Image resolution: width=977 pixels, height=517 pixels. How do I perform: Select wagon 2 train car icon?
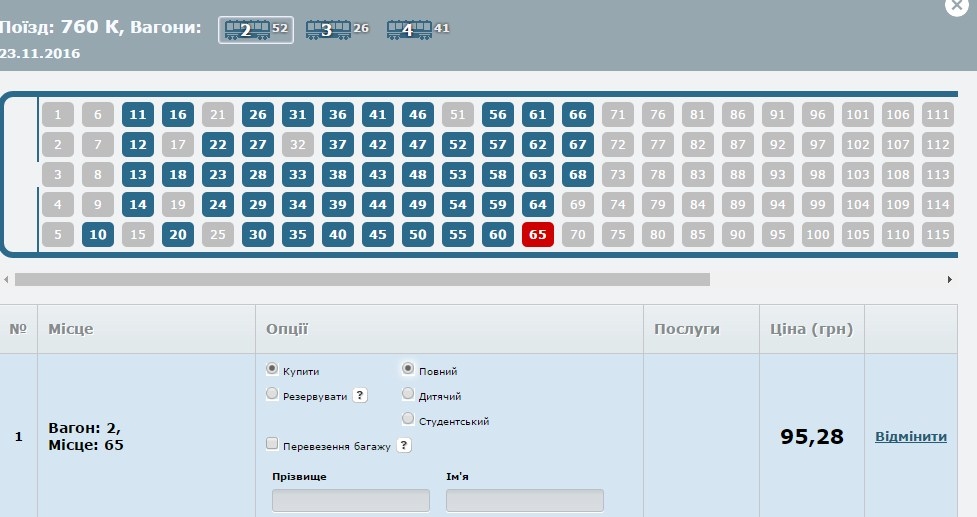point(246,30)
